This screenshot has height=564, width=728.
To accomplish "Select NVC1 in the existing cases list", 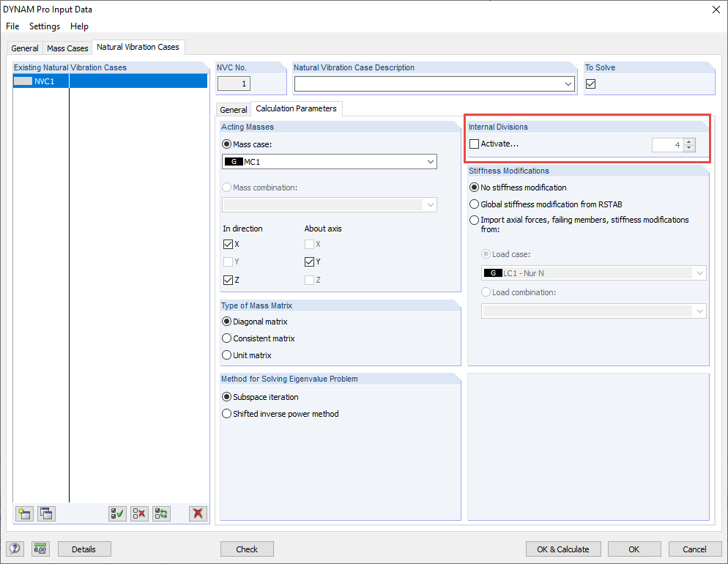I will [x=110, y=81].
